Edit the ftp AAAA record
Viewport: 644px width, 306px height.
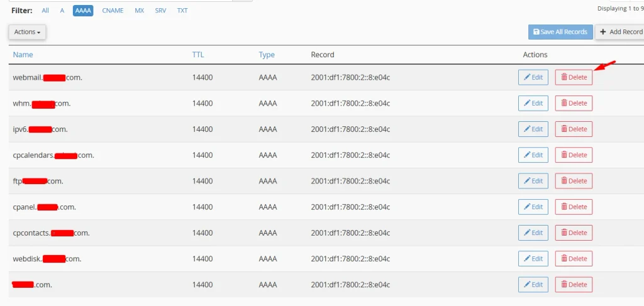click(533, 181)
